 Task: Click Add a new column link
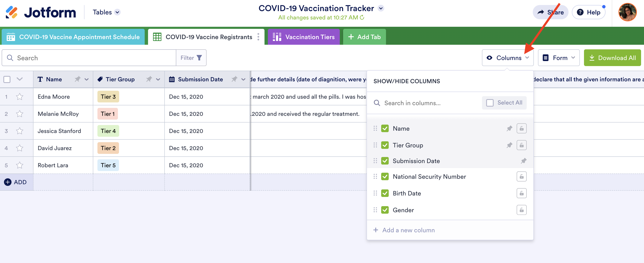[408, 230]
